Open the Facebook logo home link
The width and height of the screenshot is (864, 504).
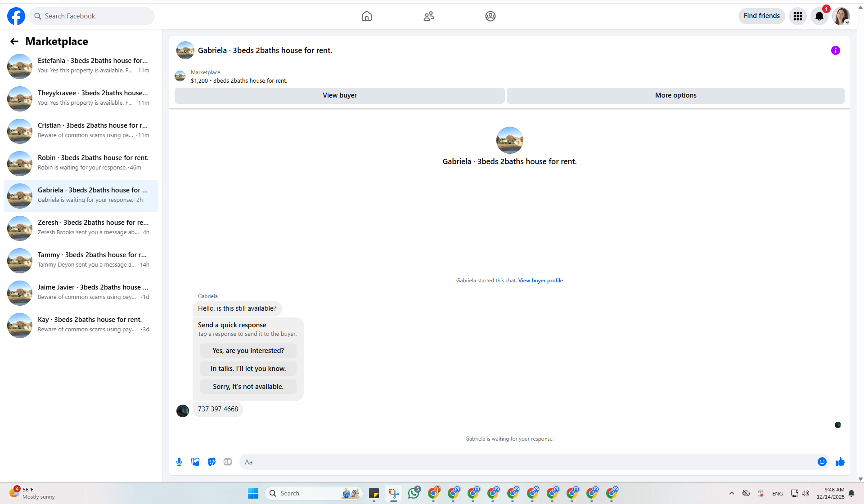[16, 16]
